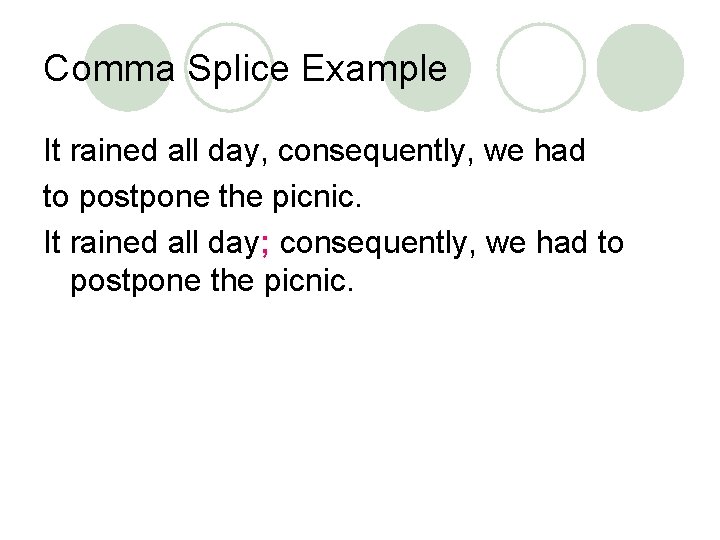Click the filled green circle behind "Example"

coord(428,68)
